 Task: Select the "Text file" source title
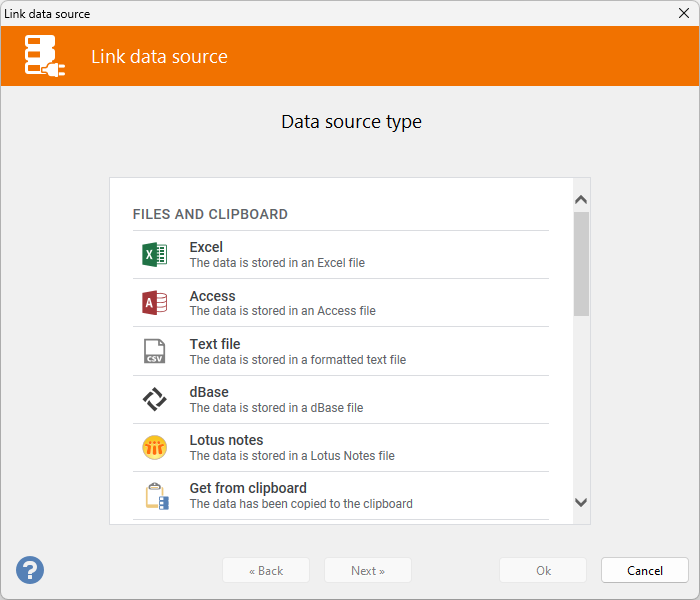[x=215, y=344]
